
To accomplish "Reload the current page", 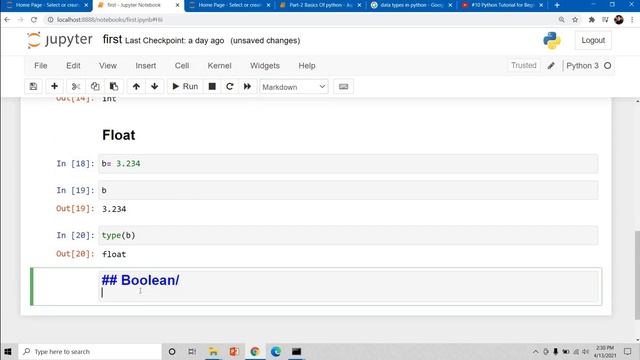I will pyautogui.click(x=34, y=20).
